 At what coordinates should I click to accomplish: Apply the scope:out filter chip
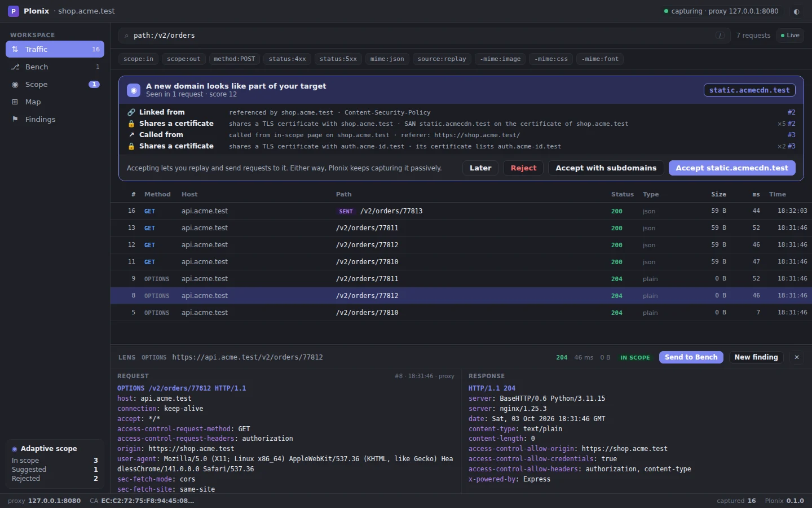click(x=183, y=59)
